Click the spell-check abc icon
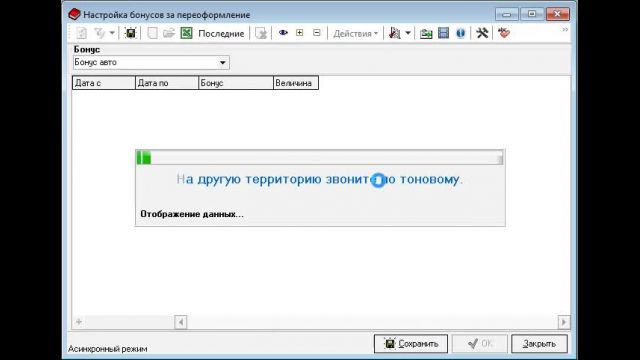 pos(504,33)
